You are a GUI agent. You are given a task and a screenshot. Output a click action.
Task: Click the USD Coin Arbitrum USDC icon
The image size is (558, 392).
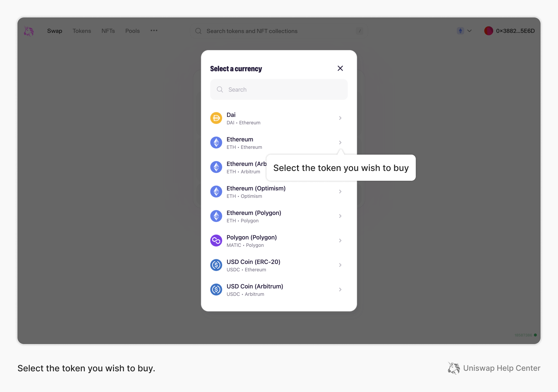click(217, 290)
